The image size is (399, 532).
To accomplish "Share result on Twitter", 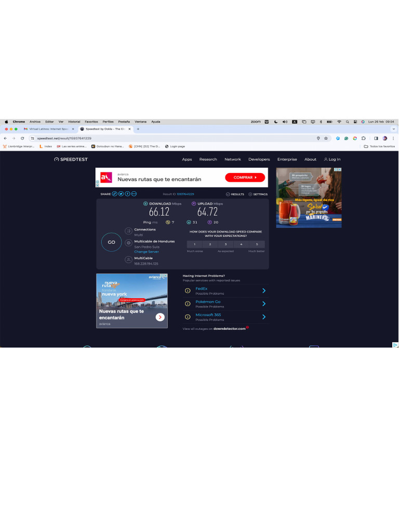I will point(121,194).
